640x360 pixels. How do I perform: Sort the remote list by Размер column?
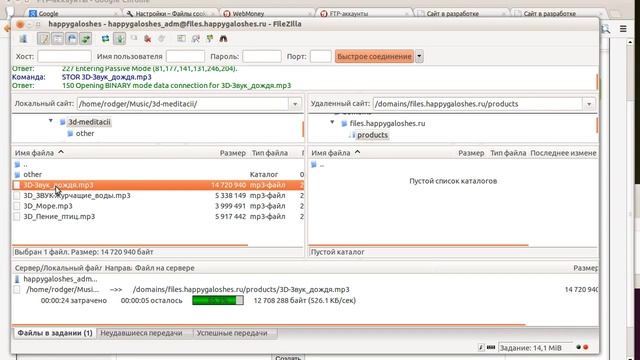click(471, 153)
